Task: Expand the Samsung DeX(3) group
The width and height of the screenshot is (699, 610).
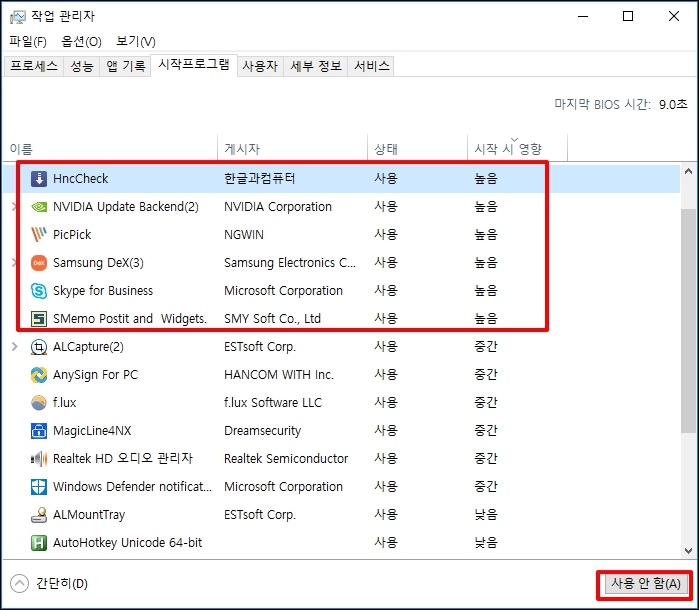Action: click(x=14, y=263)
